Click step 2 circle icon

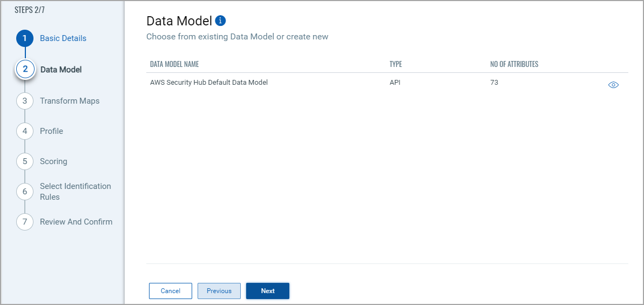click(x=25, y=70)
